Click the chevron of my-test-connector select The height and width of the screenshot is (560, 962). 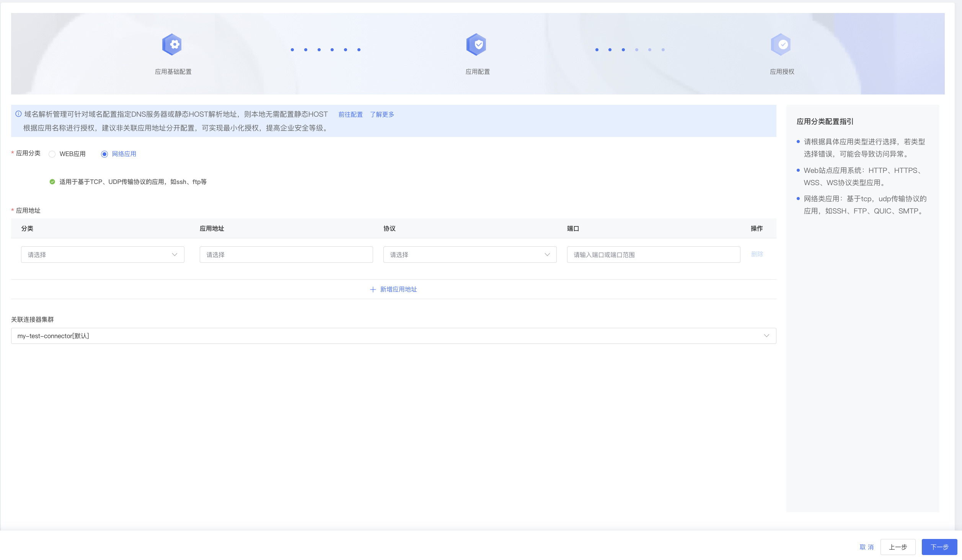[x=767, y=336]
